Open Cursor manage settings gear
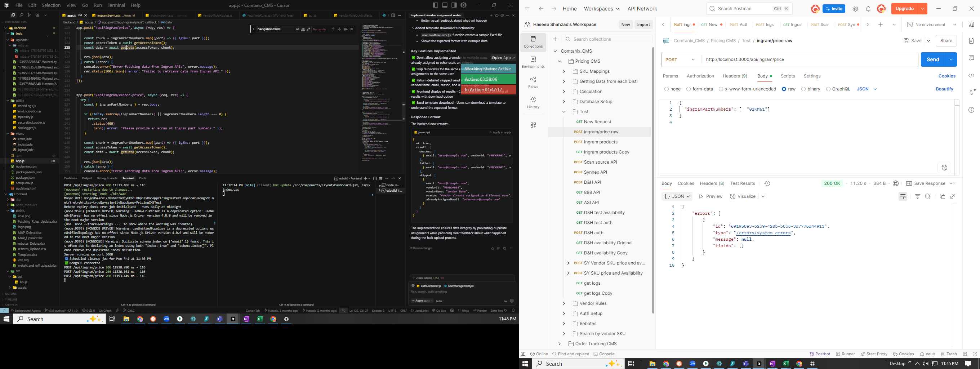The height and width of the screenshot is (369, 980). (463, 5)
